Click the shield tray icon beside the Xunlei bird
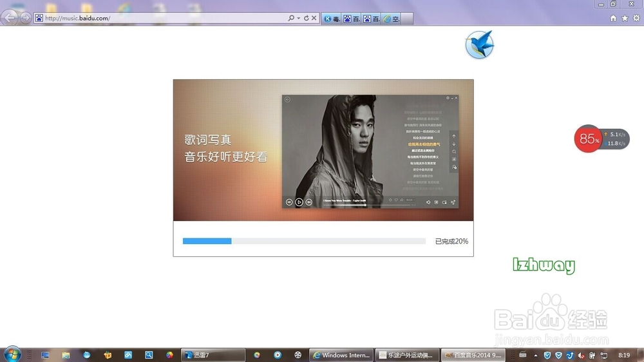The image size is (644, 362). (558, 355)
